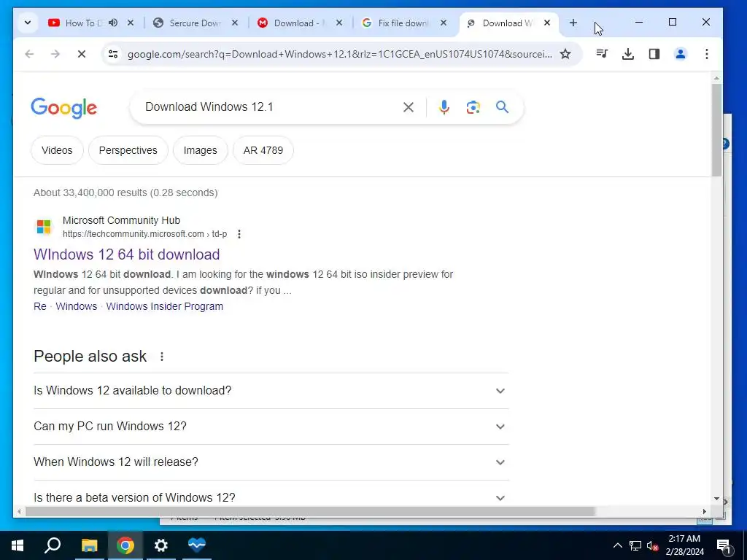Stop loading the page
This screenshot has height=560, width=747.
[x=82, y=54]
